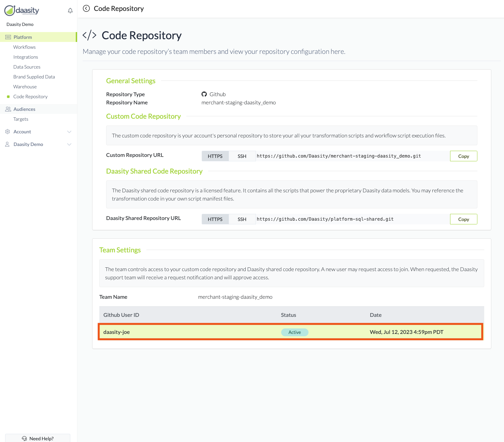
Task: Click the Daasity Demo user icon
Action: tap(8, 144)
